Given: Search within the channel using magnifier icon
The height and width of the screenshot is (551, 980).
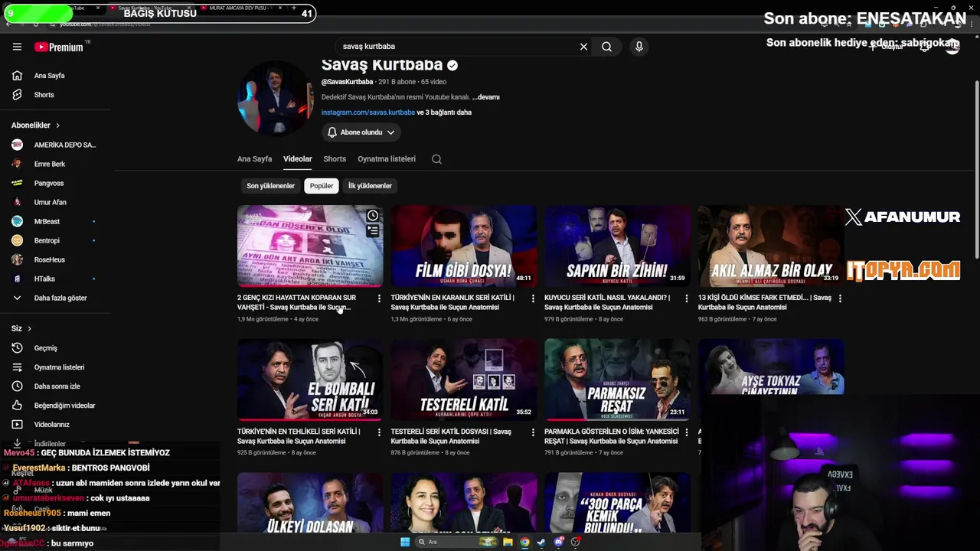Looking at the screenshot, I should click(x=436, y=159).
